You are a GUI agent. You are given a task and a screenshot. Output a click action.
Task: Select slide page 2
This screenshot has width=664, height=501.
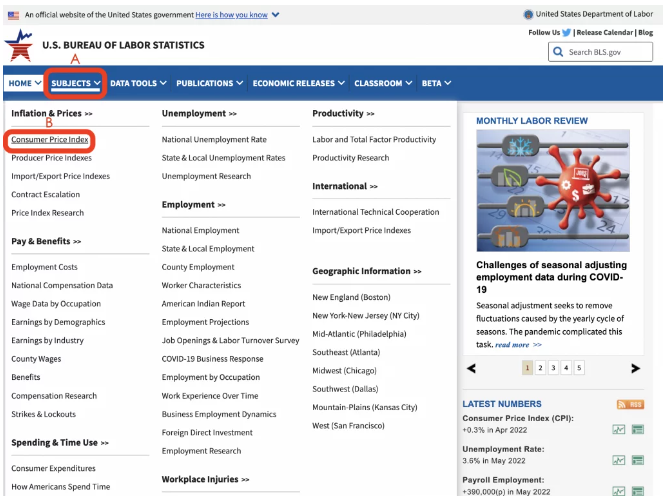(x=540, y=368)
